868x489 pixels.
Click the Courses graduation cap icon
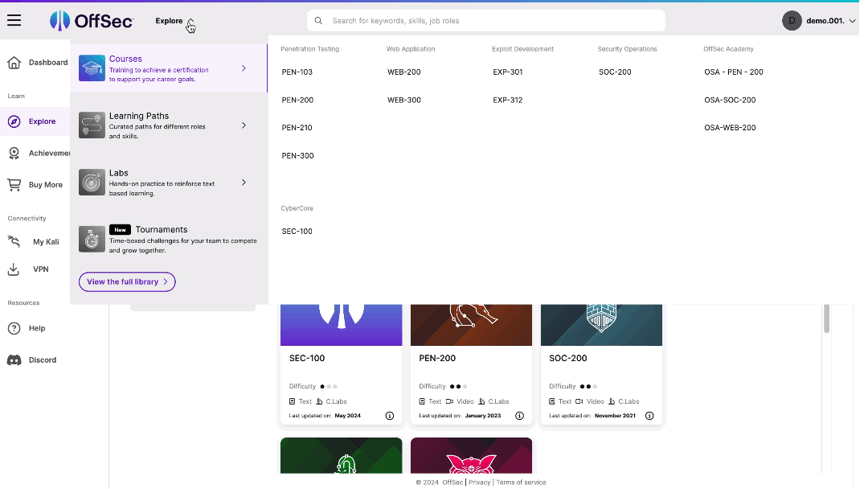click(91, 68)
